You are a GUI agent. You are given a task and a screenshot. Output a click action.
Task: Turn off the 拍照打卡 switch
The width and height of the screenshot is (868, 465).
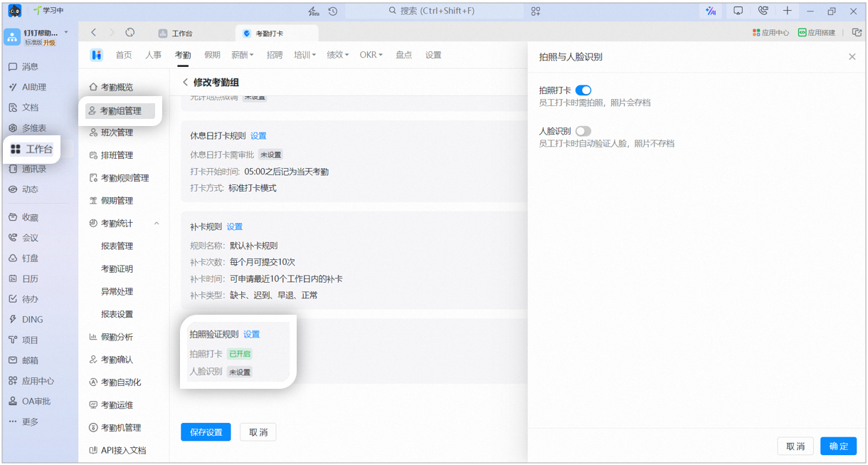tap(583, 90)
